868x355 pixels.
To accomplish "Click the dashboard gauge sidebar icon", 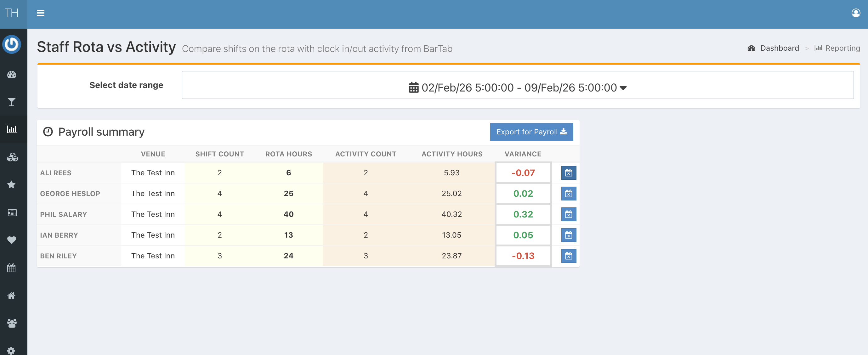I will point(12,75).
